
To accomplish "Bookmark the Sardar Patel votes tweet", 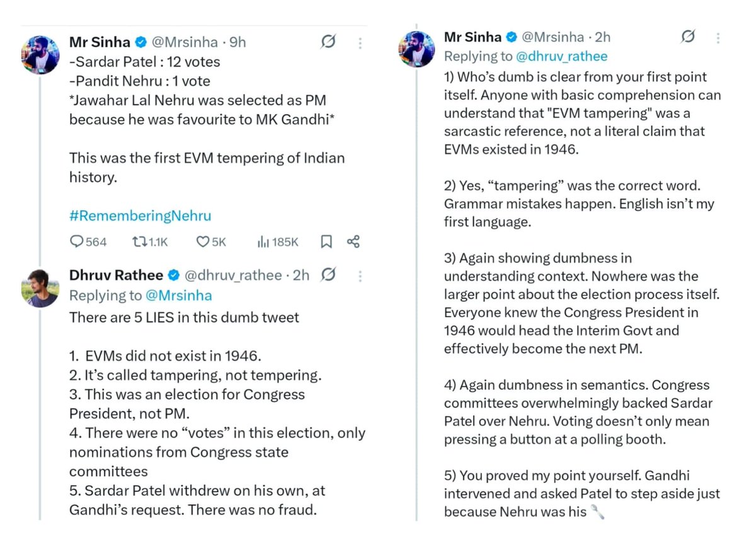I will pyautogui.click(x=326, y=242).
